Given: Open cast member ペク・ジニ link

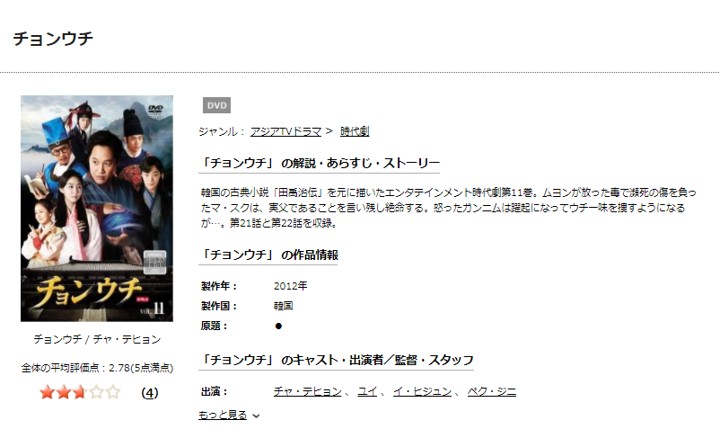Looking at the screenshot, I should point(491,392).
